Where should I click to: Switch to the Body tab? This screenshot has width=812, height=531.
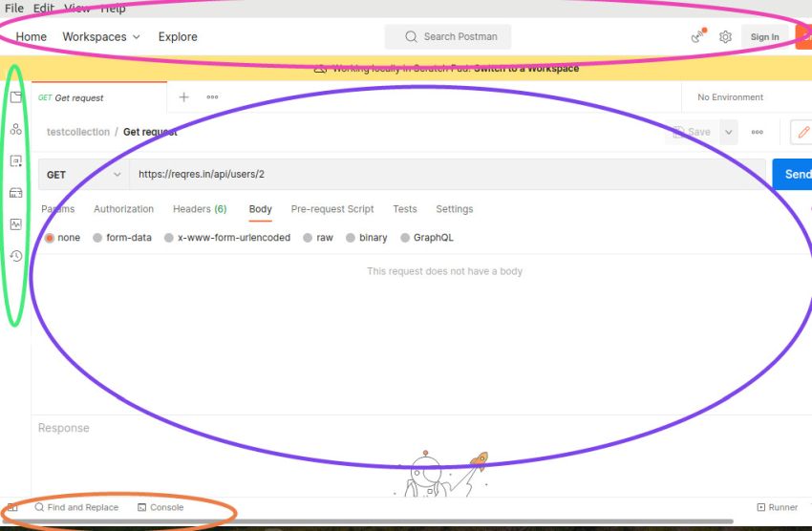(261, 209)
